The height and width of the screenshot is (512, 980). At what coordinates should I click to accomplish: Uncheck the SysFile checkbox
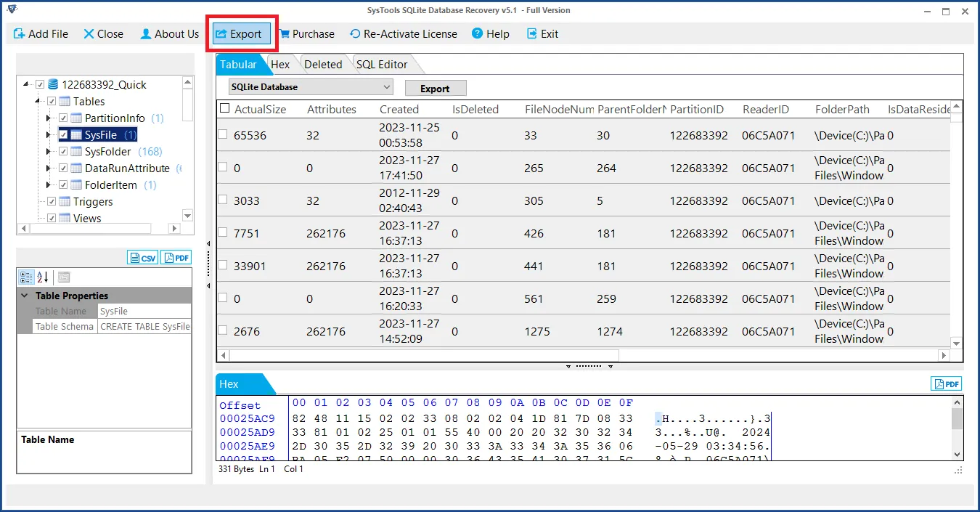[63, 134]
